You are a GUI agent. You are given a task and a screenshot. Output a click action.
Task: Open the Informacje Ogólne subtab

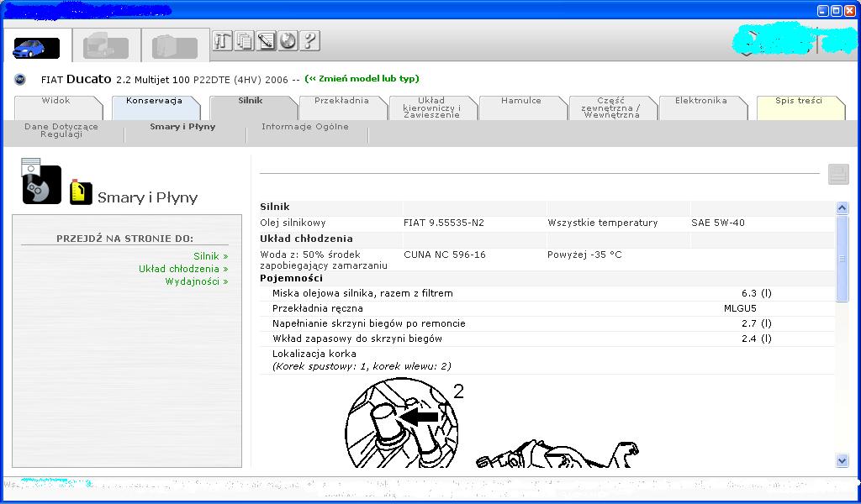point(304,127)
